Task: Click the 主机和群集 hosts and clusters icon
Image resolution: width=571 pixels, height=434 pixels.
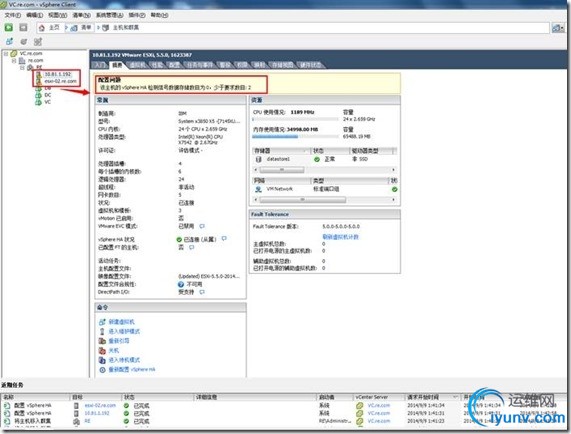Action: (106, 28)
